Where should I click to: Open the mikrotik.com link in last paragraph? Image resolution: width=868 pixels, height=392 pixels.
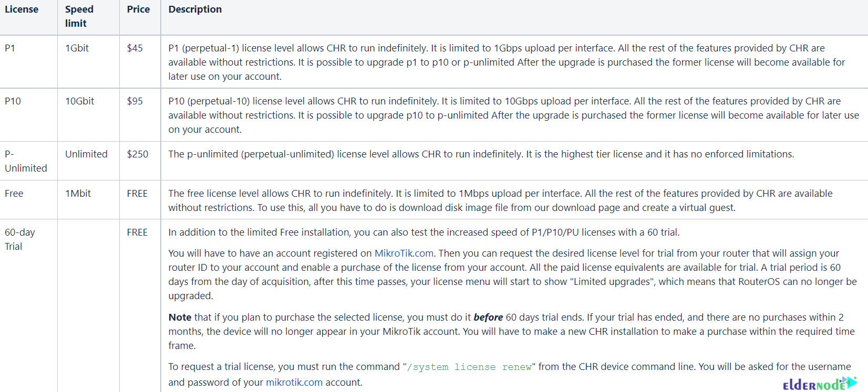[294, 382]
